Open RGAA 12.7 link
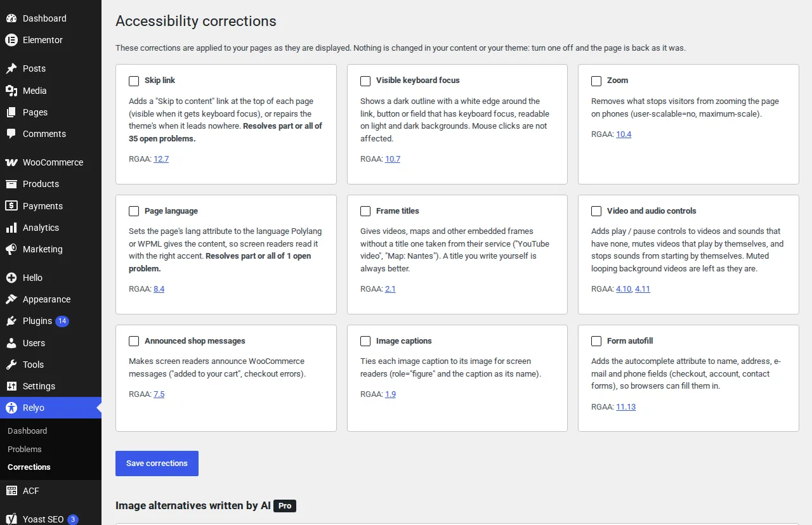Viewport: 812px width, 525px height. tap(161, 159)
